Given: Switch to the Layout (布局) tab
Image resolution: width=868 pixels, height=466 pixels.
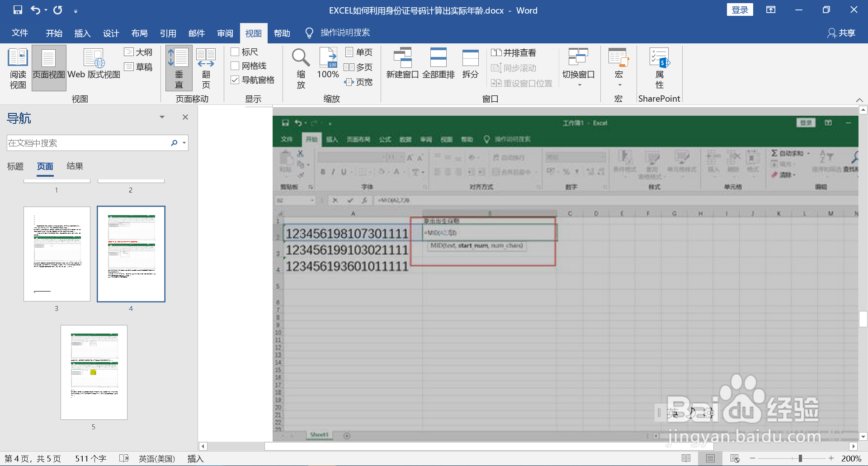Looking at the screenshot, I should [x=140, y=33].
